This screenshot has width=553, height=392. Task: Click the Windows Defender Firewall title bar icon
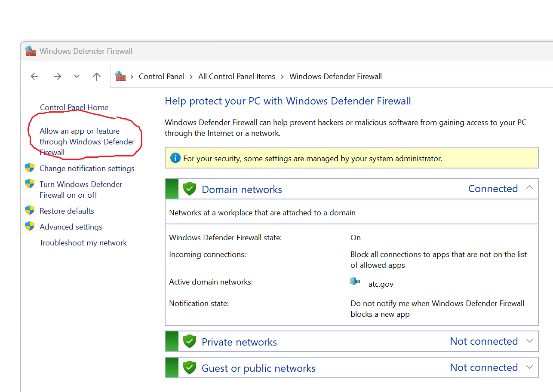pyautogui.click(x=31, y=51)
